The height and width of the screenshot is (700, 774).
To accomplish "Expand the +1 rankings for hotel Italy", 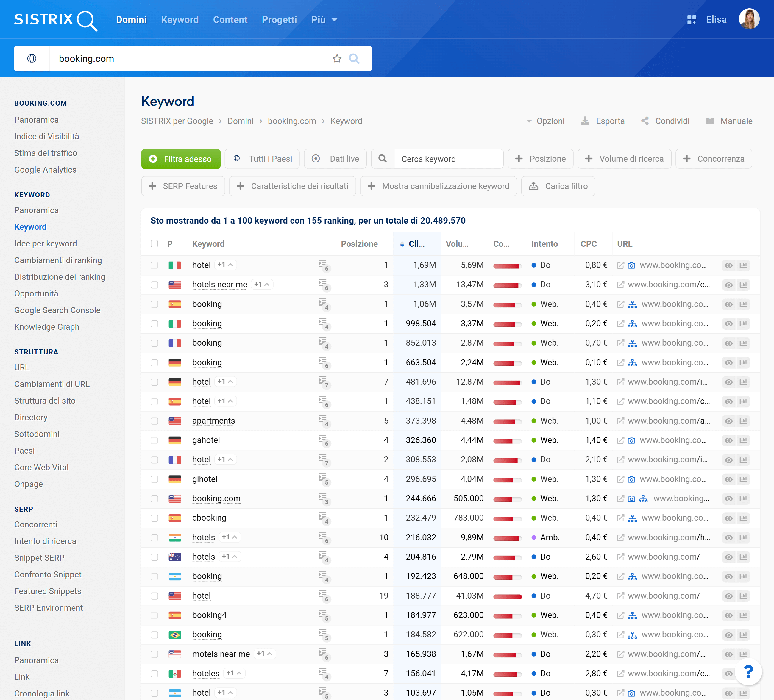I will (x=225, y=265).
